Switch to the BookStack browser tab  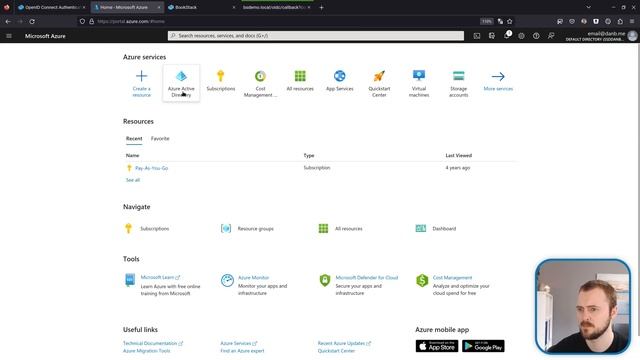point(201,7)
